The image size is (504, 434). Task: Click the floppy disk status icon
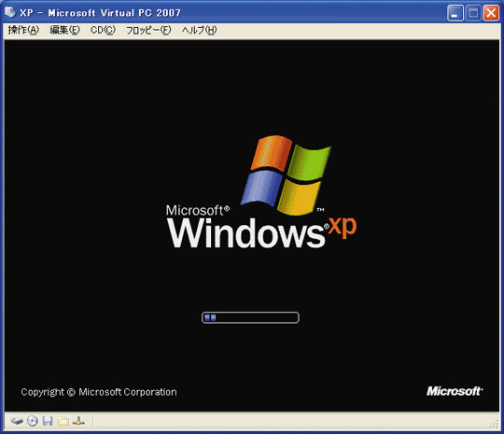(48, 421)
